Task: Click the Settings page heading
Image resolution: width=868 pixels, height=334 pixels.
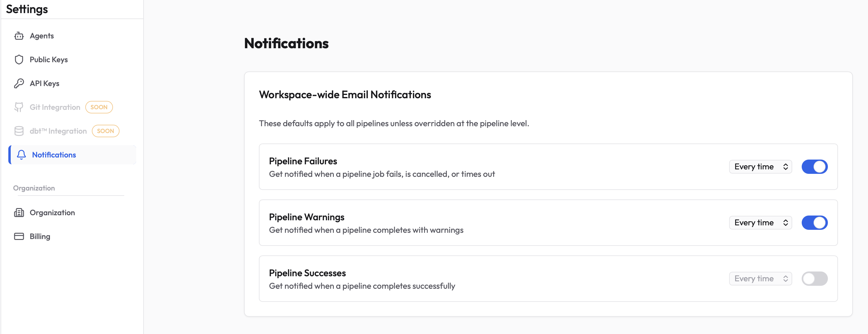Action: coord(27,9)
